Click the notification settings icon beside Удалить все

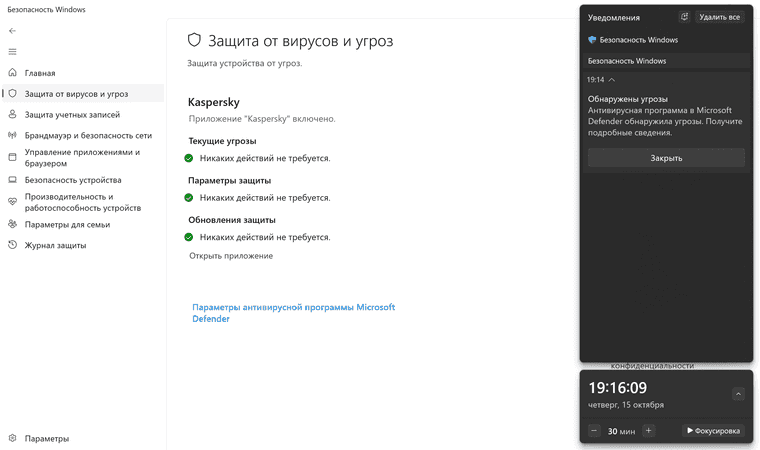click(x=684, y=17)
